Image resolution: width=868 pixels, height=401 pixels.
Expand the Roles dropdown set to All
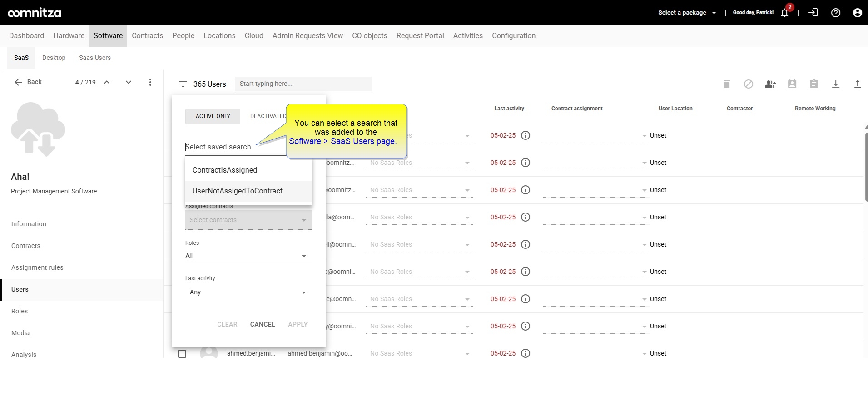click(x=248, y=256)
